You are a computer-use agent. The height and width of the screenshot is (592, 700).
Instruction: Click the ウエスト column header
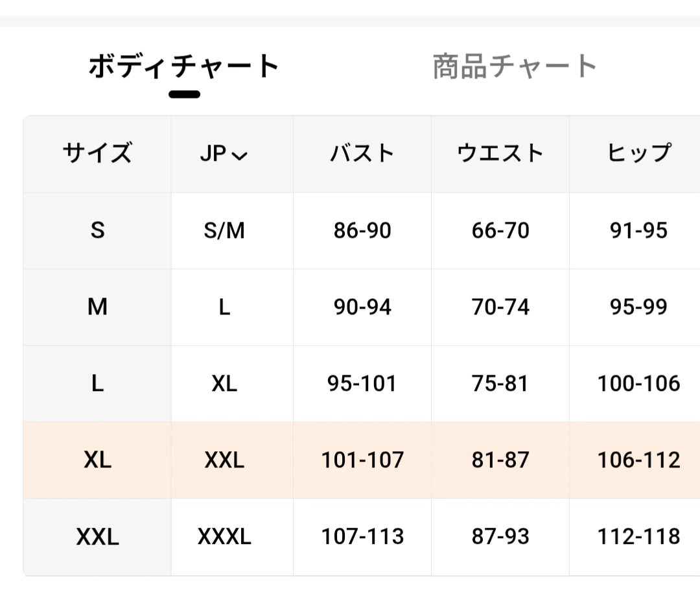pos(500,154)
